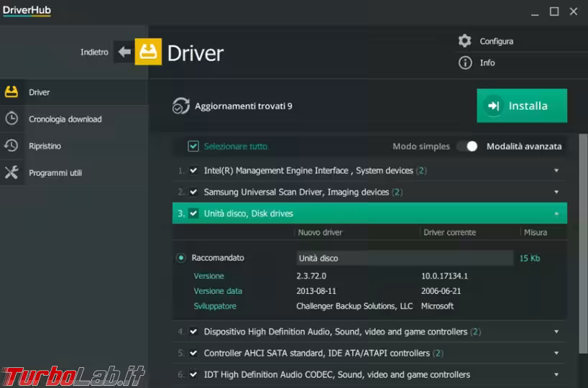Viewport: 588px width, 388px height.
Task: Open Cronologia download in sidebar
Action: (x=74, y=119)
